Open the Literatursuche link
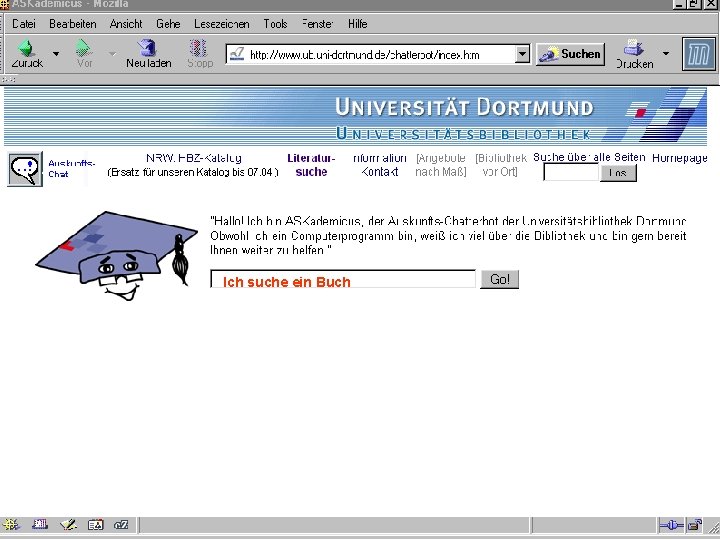The height and width of the screenshot is (540, 720). pos(311,165)
